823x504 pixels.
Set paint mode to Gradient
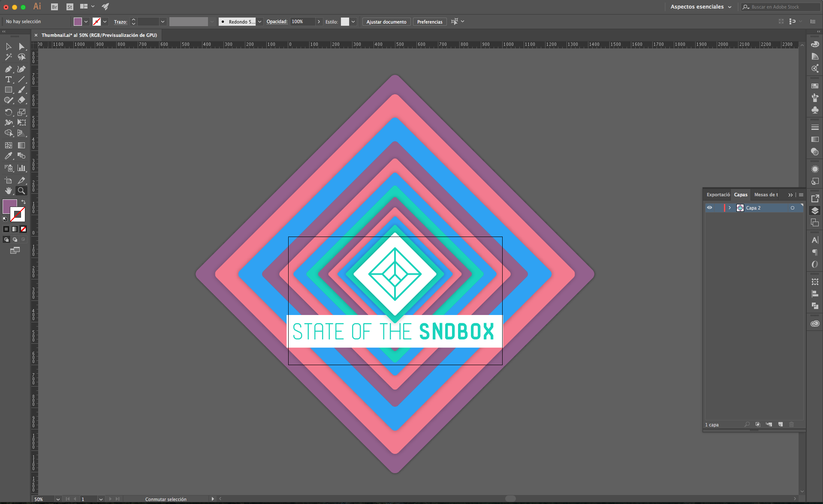pyautogui.click(x=15, y=229)
